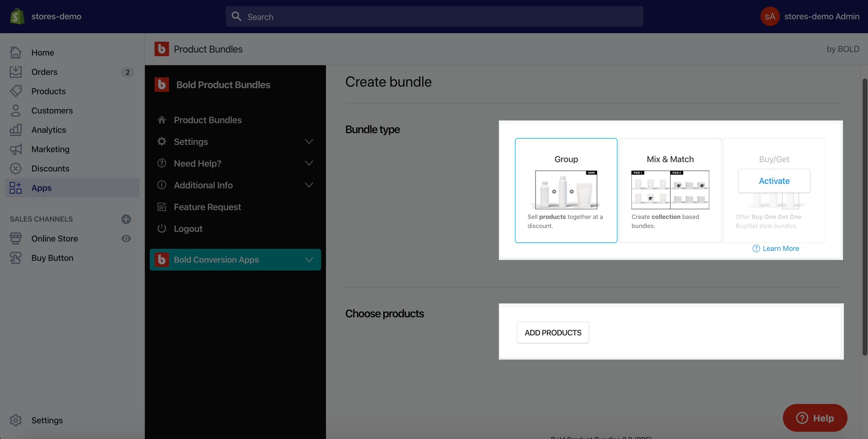Open the red Help button
Viewport: 868px width, 439px height.
815,418
